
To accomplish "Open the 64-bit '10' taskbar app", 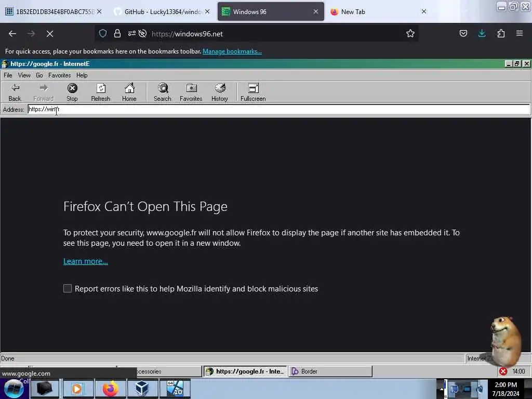I will pyautogui.click(x=175, y=389).
